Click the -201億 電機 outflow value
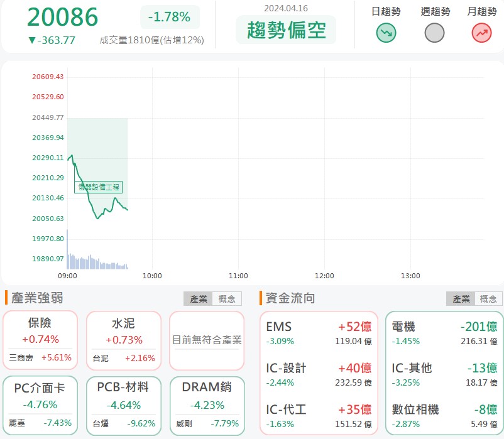This screenshot has height=439, width=504. (479, 327)
